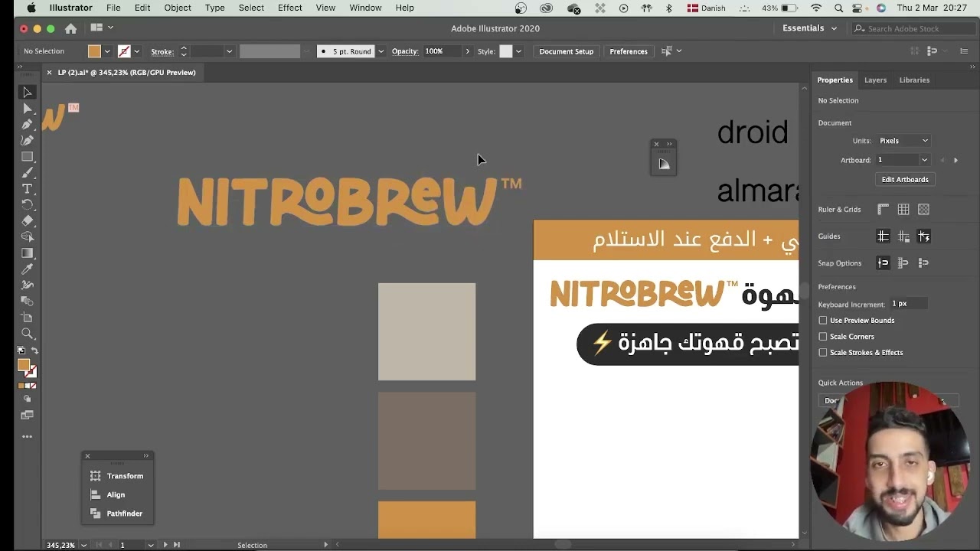
Task: Select the Artboard tool
Action: (27, 317)
